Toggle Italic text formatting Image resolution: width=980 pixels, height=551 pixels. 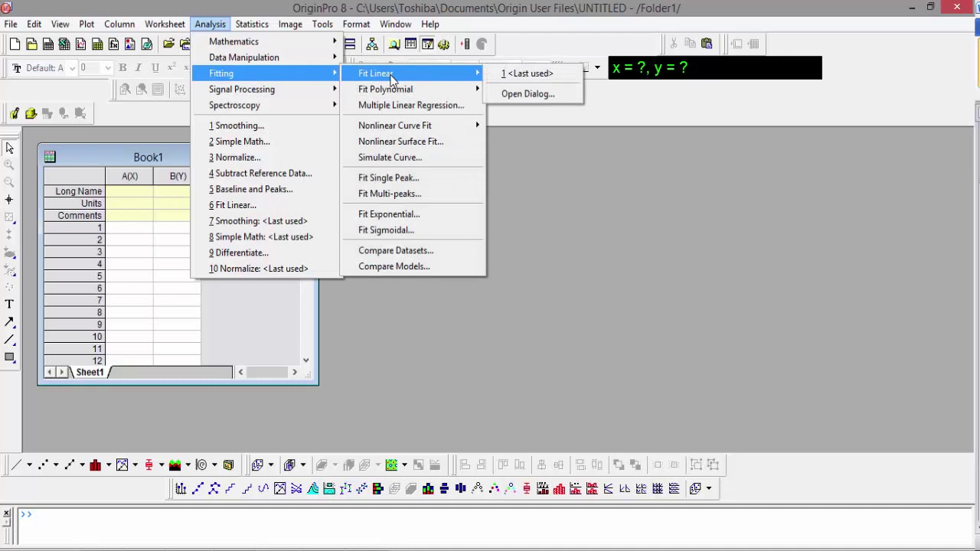(x=139, y=68)
